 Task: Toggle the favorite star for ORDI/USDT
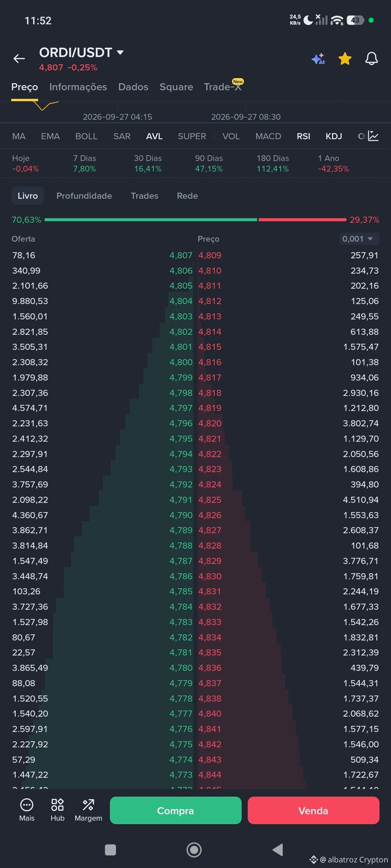[x=345, y=59]
